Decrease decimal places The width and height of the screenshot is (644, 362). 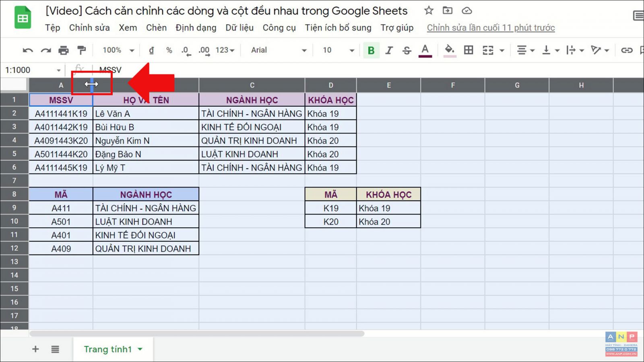click(x=186, y=51)
